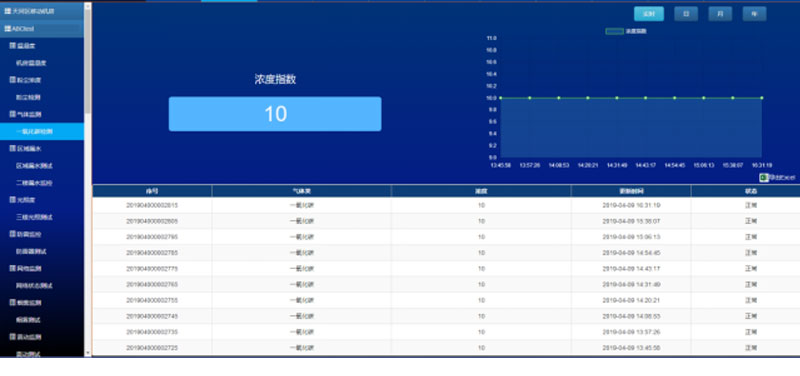The width and height of the screenshot is (800, 376).
Task: Click the 烟雾监测 category icon
Action: [13, 302]
